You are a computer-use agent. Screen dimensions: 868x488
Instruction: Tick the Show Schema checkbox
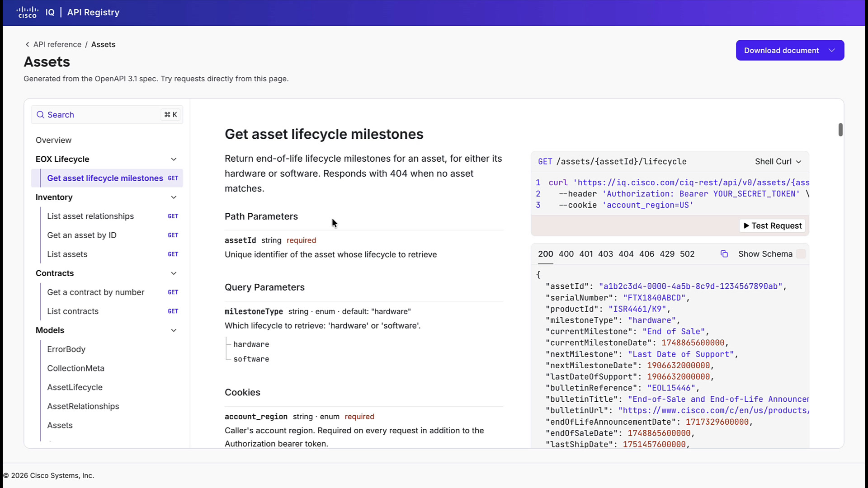coord(801,254)
